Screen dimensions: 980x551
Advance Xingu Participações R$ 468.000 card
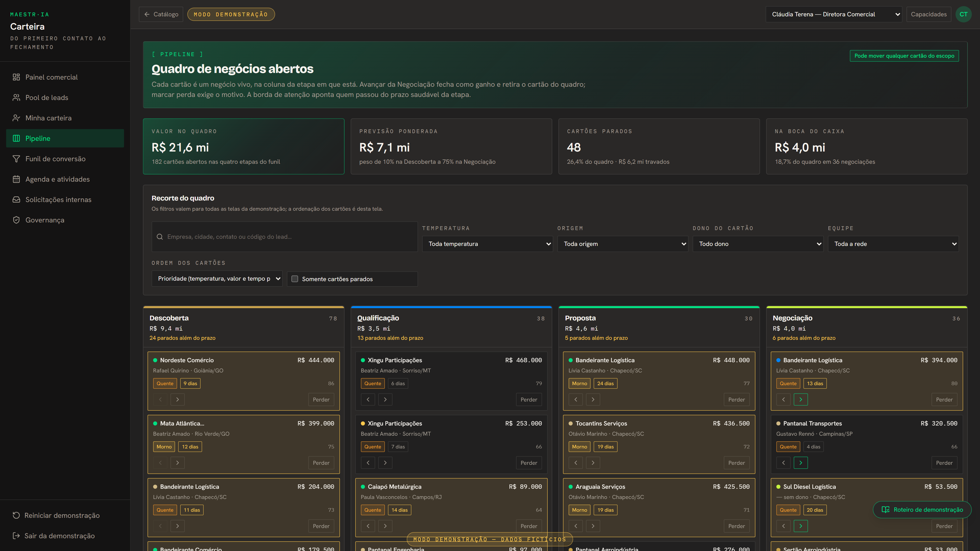(x=385, y=400)
